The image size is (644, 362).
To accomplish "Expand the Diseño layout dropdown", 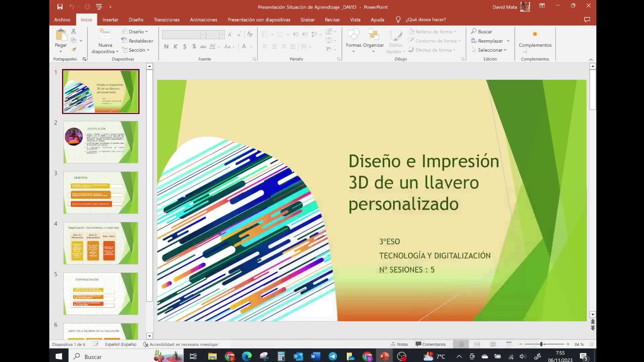I will [x=136, y=32].
